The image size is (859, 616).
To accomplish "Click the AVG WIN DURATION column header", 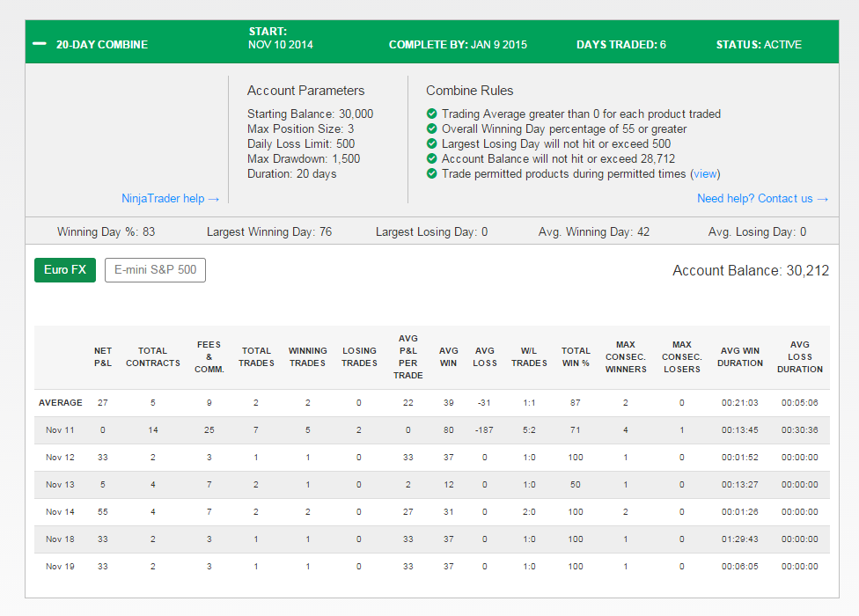I will pyautogui.click(x=740, y=357).
